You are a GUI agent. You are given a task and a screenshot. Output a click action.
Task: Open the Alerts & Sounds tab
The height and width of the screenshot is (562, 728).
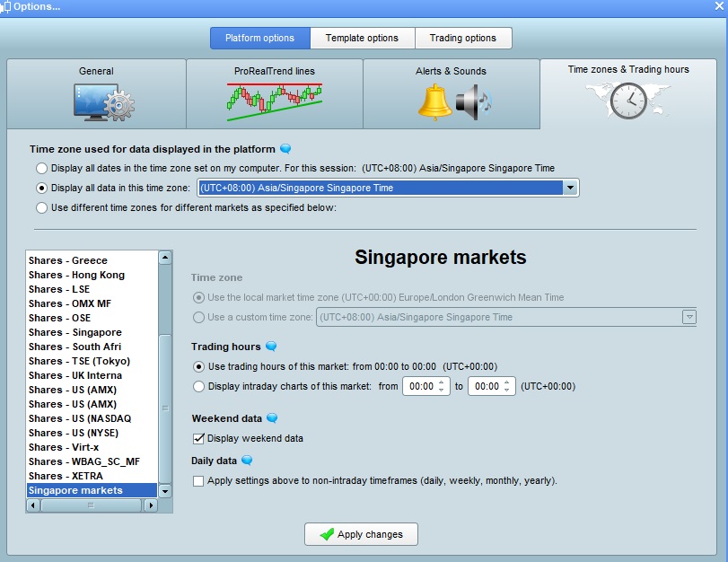451,94
